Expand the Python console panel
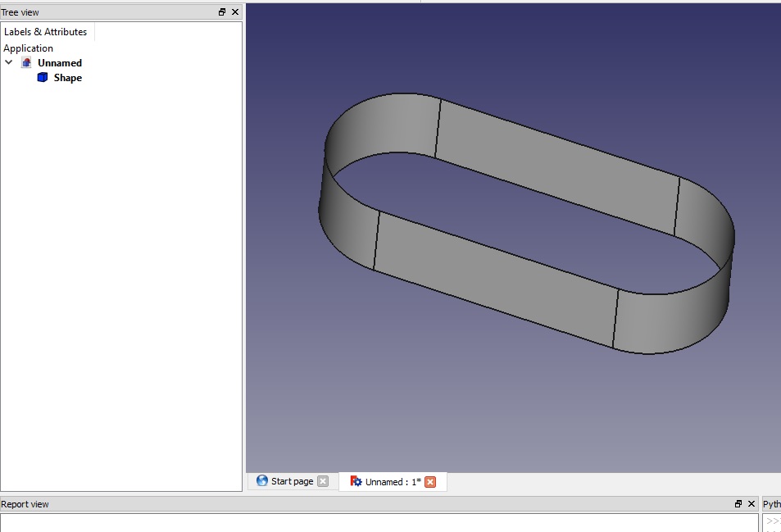 772,503
